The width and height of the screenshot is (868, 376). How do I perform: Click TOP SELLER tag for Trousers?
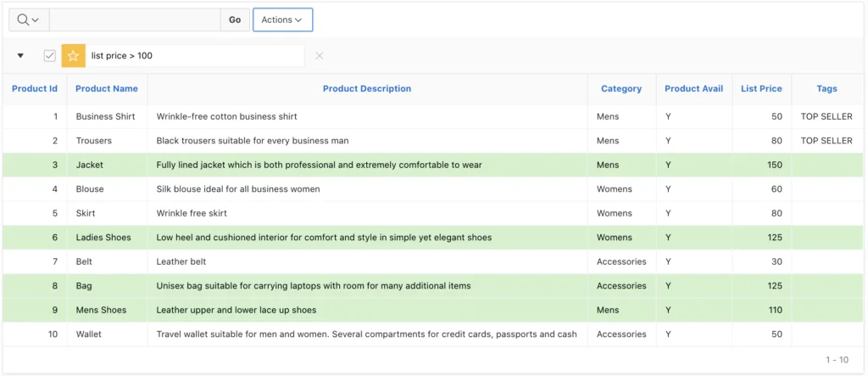pos(826,141)
